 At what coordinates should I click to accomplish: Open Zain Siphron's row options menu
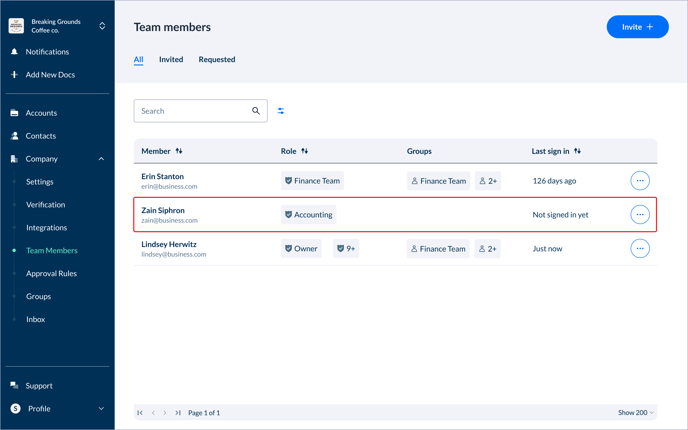tap(640, 215)
